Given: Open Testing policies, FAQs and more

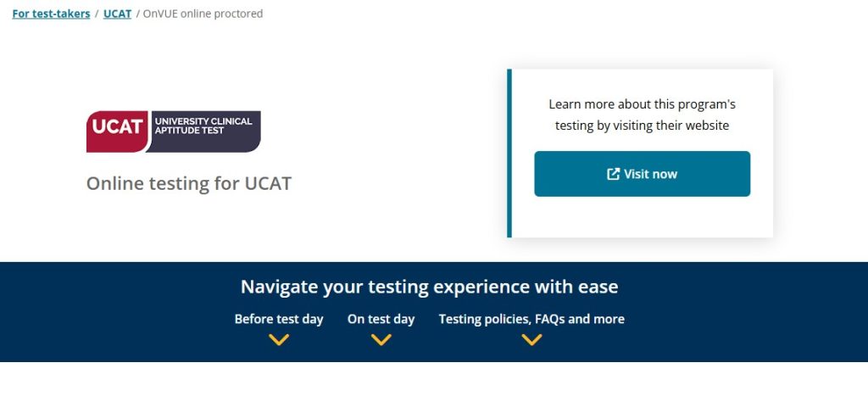Looking at the screenshot, I should (531, 320).
